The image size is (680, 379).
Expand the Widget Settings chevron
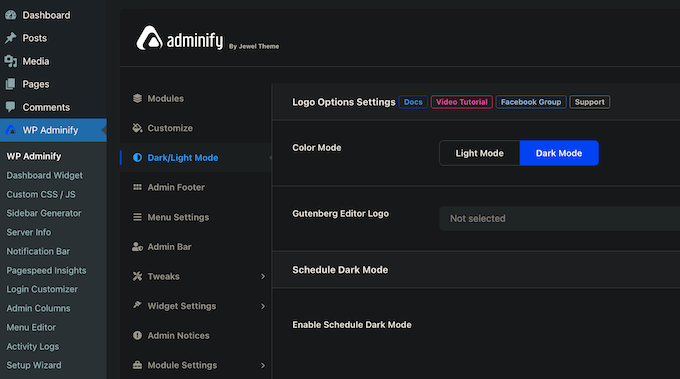(263, 306)
